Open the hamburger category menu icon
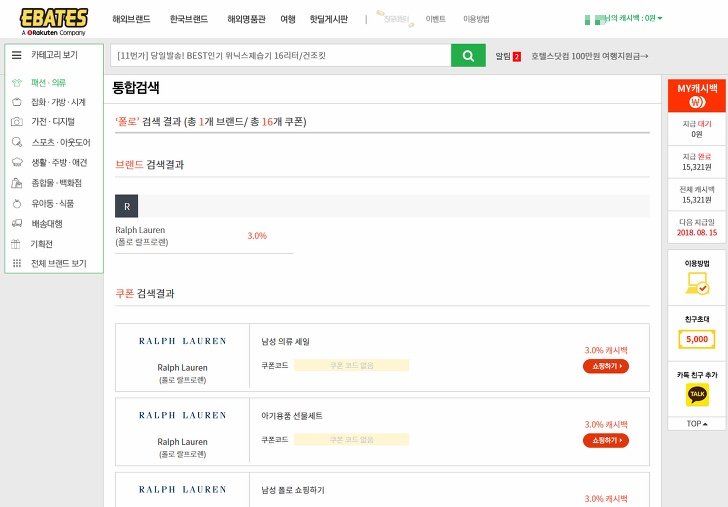728x507 pixels. coord(17,55)
